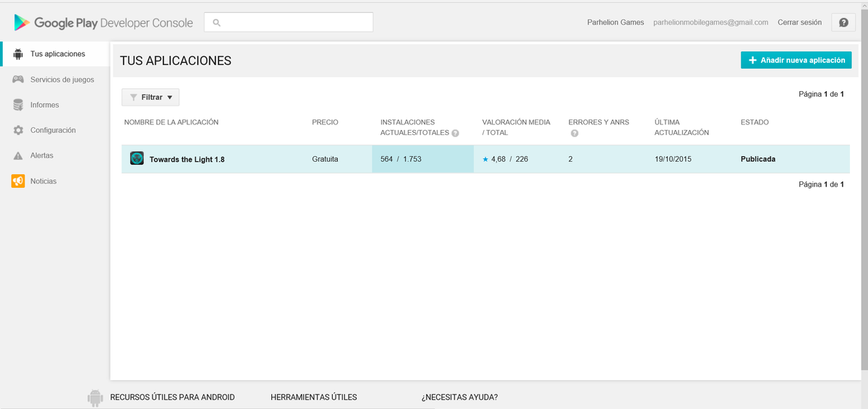Click the parhelionmobilegames@gmail.com email text
This screenshot has height=409, width=868.
tap(710, 22)
